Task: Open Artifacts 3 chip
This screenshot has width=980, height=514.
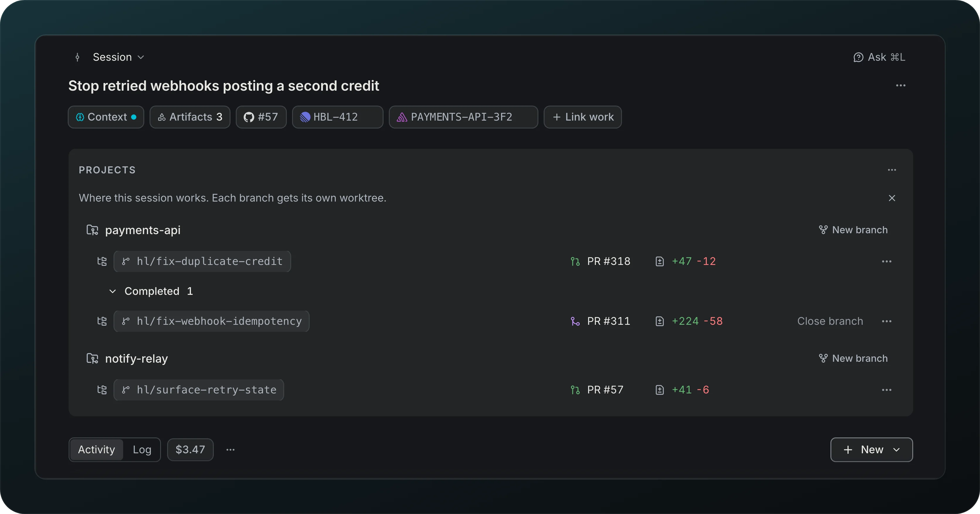Action: pos(190,117)
